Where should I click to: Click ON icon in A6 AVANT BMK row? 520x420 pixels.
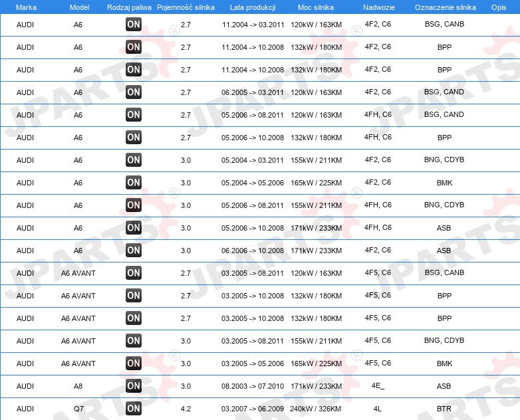click(x=134, y=364)
